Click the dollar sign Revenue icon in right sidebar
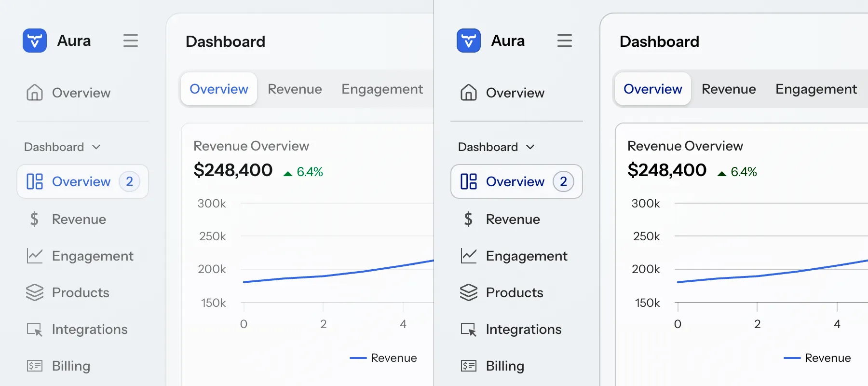868x386 pixels. (x=468, y=219)
